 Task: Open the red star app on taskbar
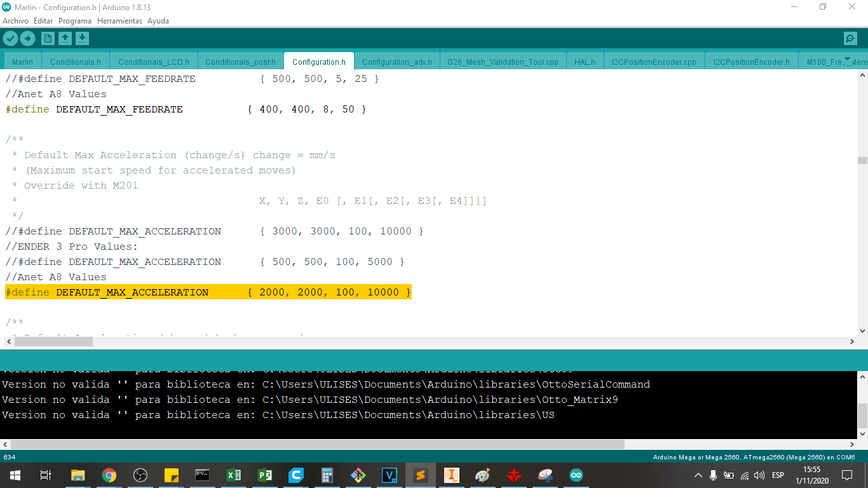click(x=514, y=475)
